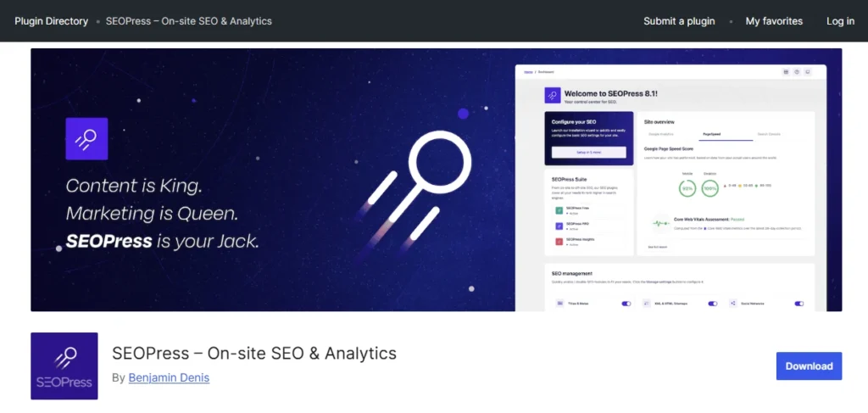The image size is (868, 413).
Task: Open the Plugin Directory link
Action: click(x=51, y=21)
